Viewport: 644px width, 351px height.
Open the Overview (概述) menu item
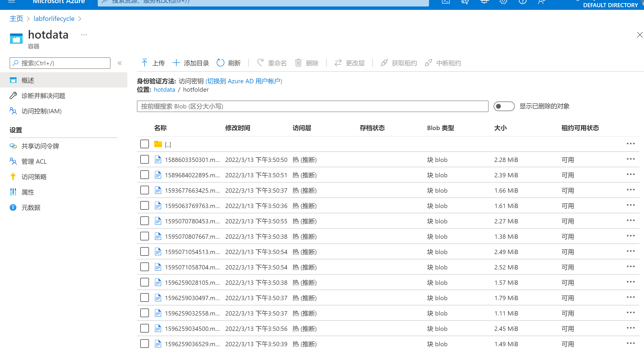(x=63, y=80)
